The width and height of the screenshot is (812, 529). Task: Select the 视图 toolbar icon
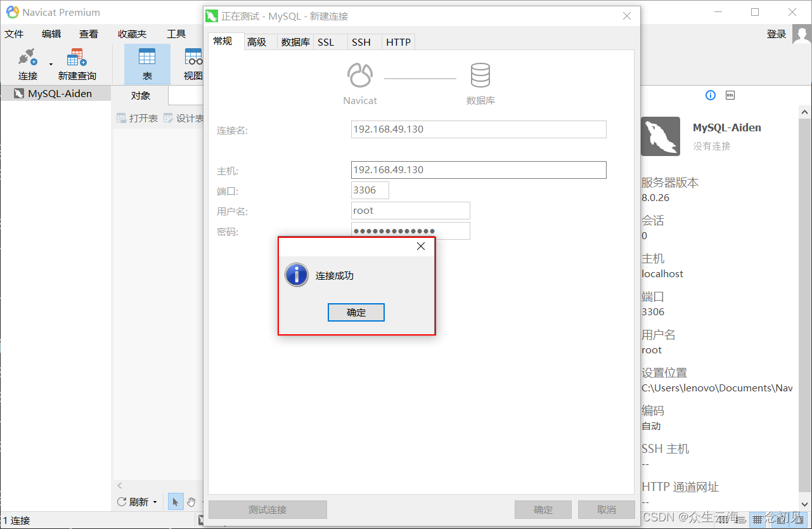click(193, 57)
